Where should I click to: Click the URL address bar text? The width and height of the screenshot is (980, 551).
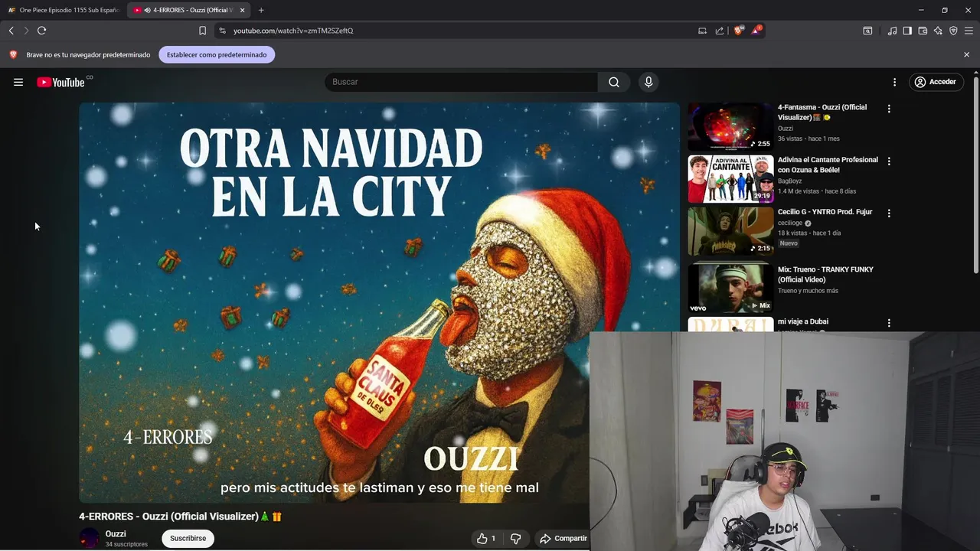point(293,31)
